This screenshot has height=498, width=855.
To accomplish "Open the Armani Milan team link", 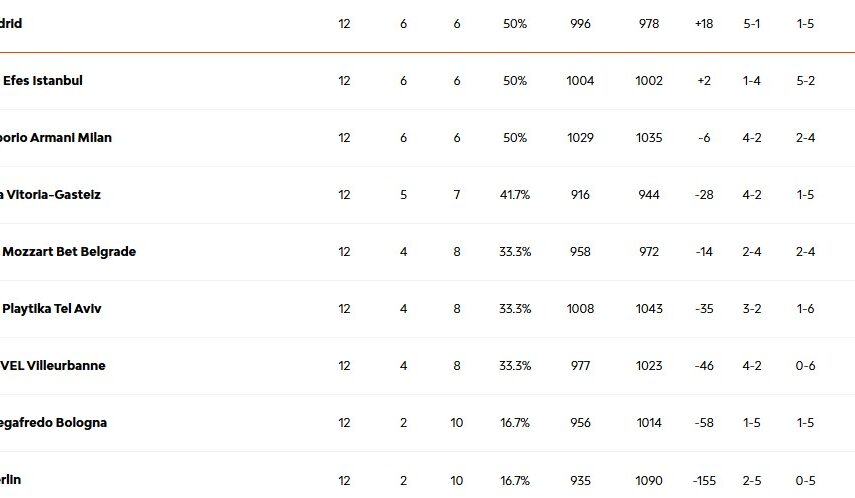I will coord(56,138).
